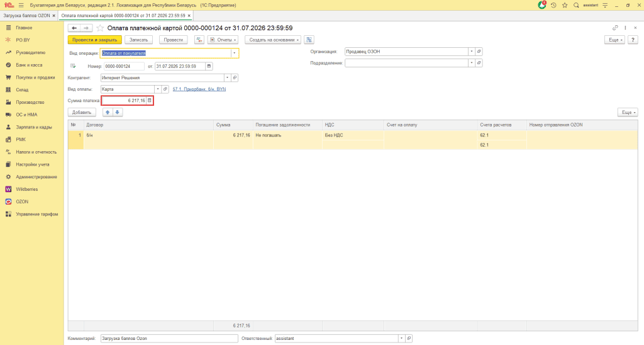
Task: Click the Номер input field
Action: (124, 66)
